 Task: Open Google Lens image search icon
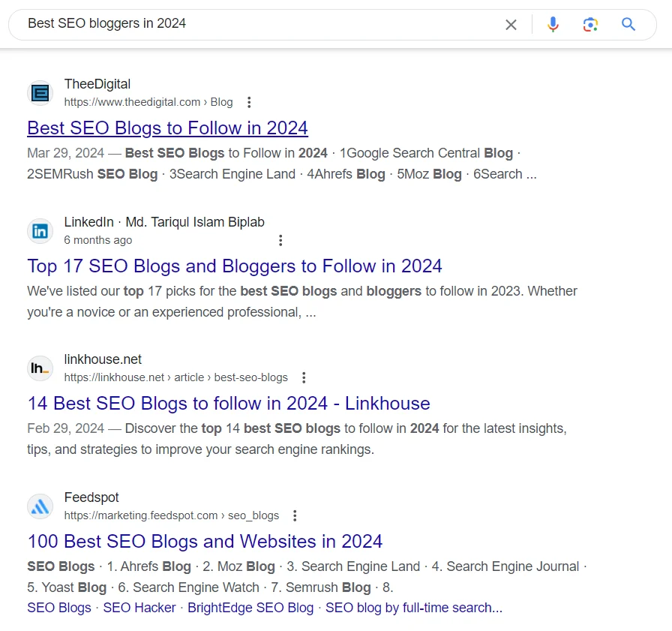click(590, 25)
